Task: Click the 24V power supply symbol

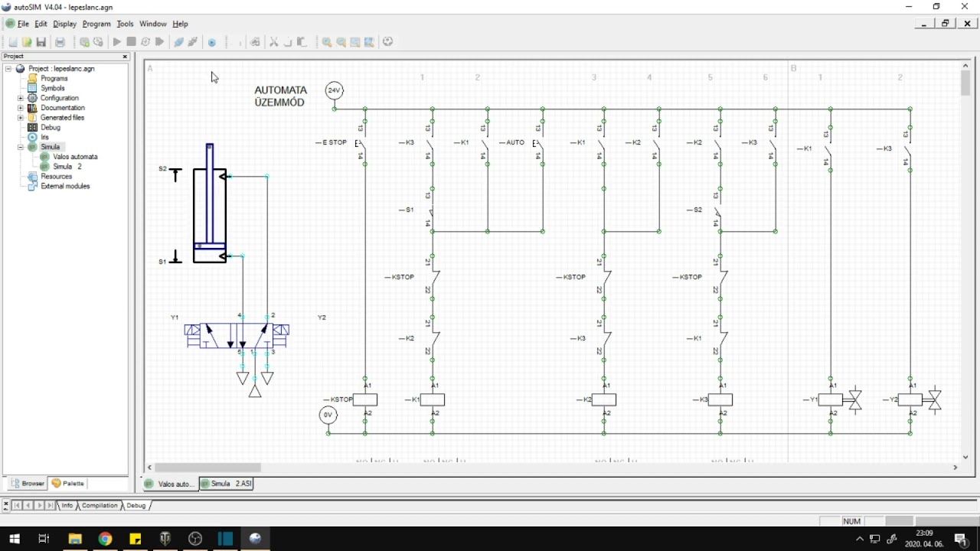Action: point(334,90)
